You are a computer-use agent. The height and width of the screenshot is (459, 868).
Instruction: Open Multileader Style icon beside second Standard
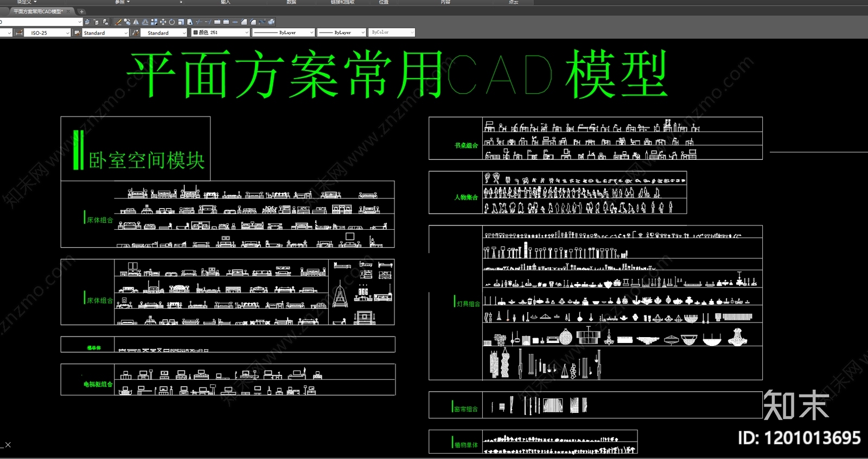click(x=135, y=33)
